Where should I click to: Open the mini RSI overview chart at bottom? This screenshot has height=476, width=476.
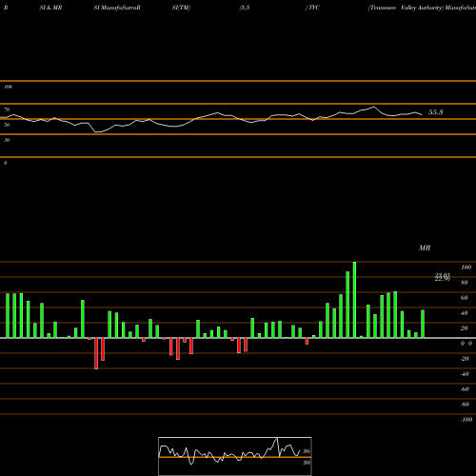(235, 456)
